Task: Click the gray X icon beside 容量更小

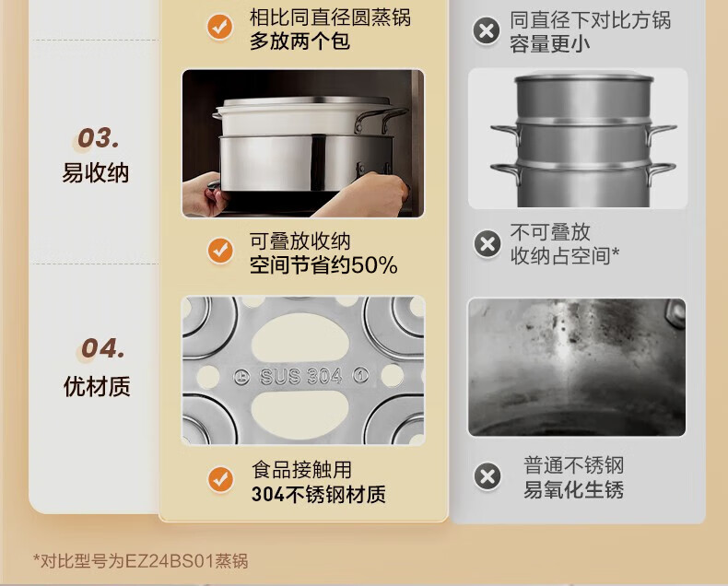Action: click(x=487, y=31)
